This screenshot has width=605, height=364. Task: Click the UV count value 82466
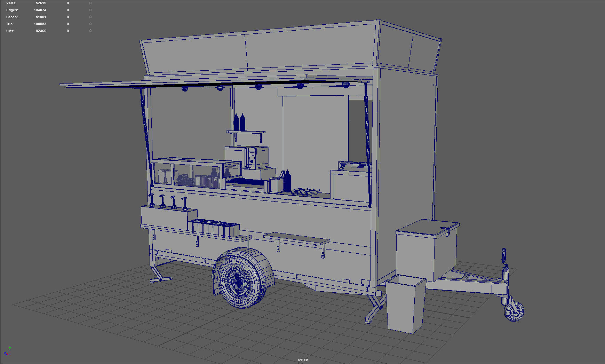pyautogui.click(x=41, y=31)
